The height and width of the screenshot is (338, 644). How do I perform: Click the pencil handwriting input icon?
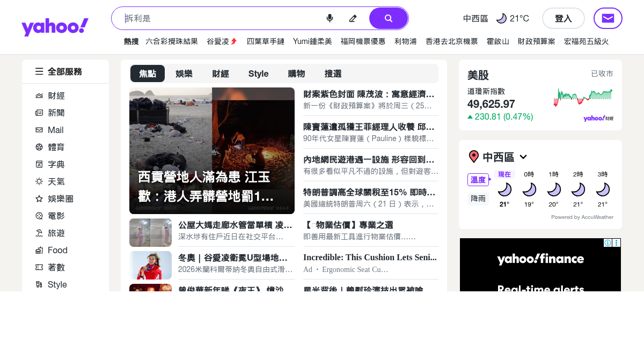353,18
